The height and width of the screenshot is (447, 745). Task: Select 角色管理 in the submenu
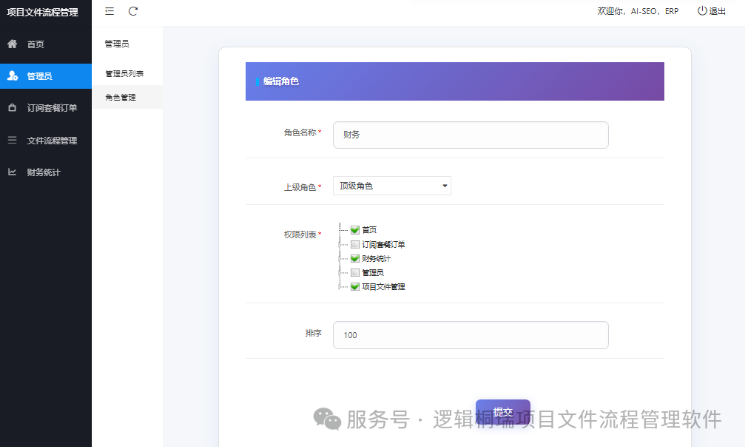pyautogui.click(x=121, y=97)
